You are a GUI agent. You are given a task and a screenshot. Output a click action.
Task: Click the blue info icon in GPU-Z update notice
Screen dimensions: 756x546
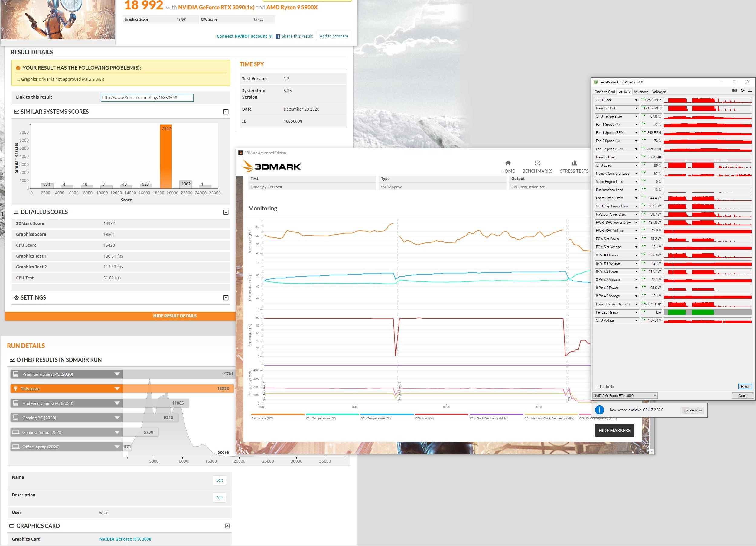coord(599,410)
